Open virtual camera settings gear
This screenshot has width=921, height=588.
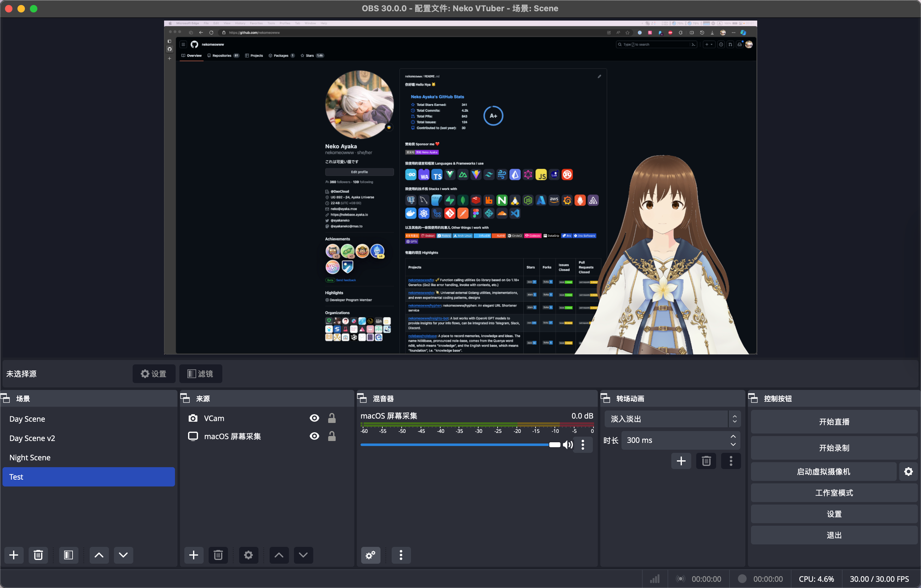coord(908,472)
